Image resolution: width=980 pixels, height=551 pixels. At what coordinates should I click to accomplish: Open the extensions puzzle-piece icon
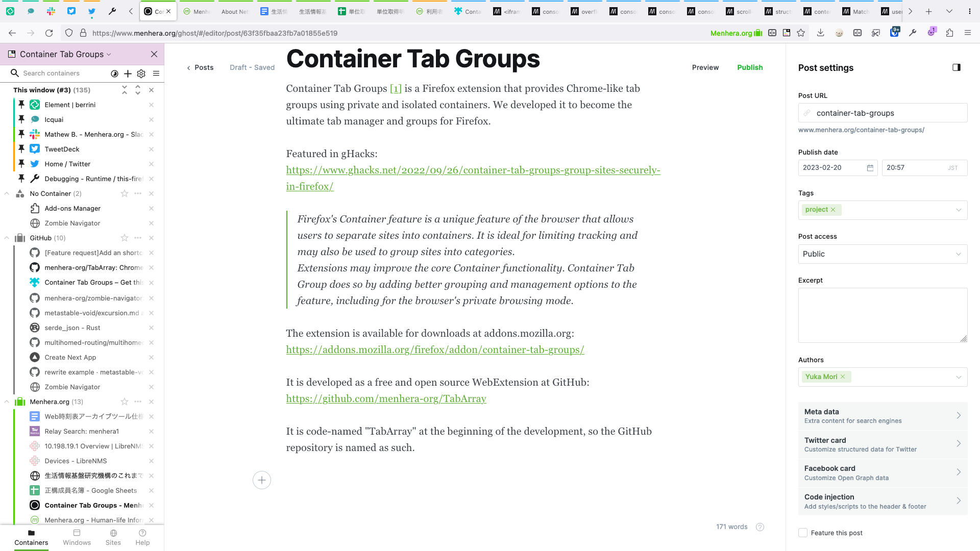tap(949, 33)
